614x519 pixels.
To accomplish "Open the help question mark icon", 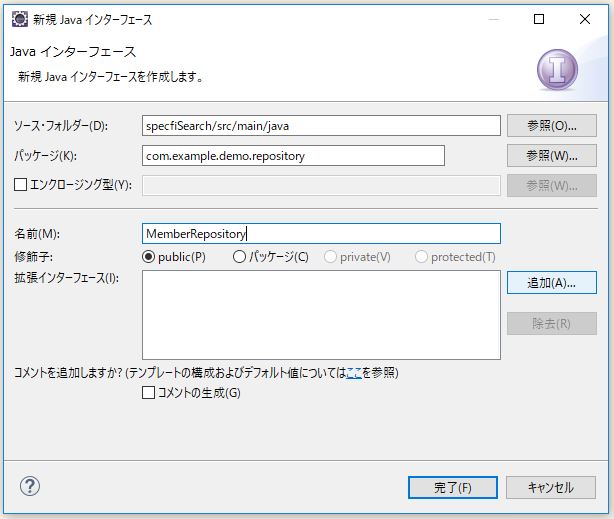I will pos(30,486).
